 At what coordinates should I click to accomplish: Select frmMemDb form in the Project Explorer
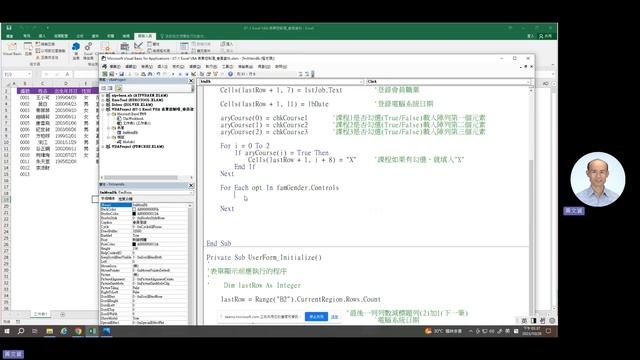127,133
